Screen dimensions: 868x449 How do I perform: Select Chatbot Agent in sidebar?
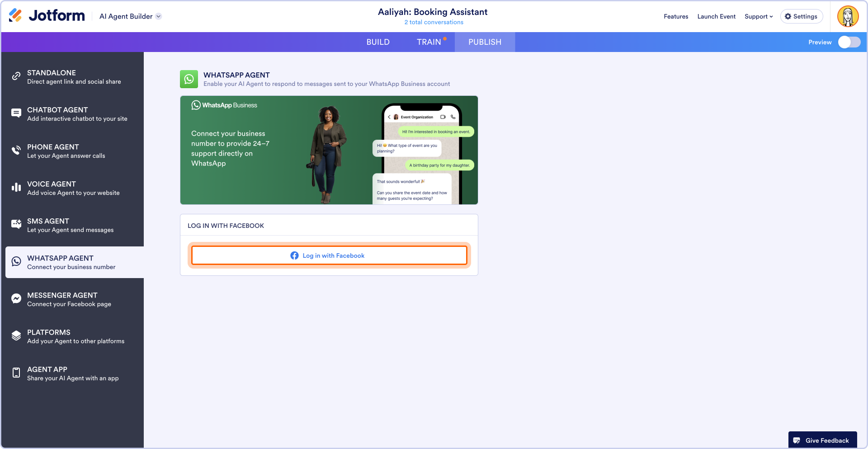[x=74, y=114]
